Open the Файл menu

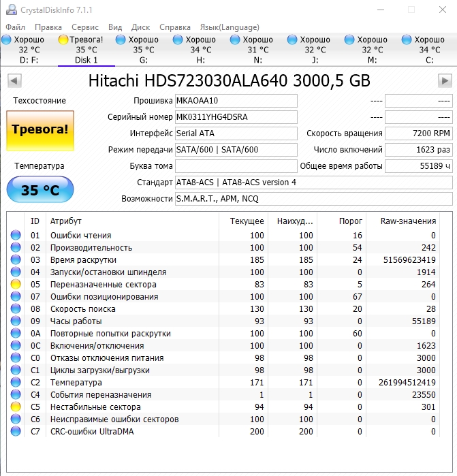[x=15, y=27]
